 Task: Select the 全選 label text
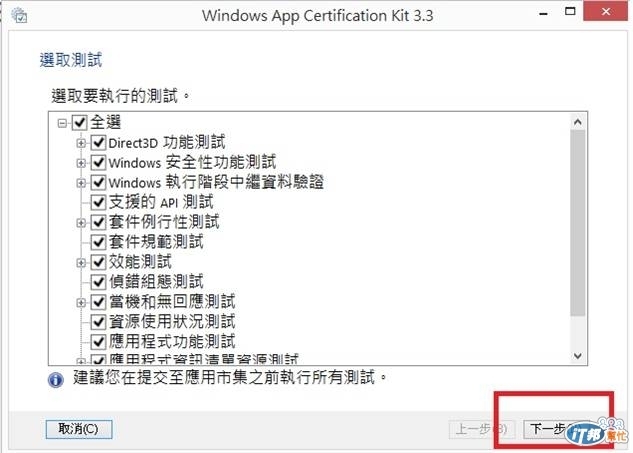click(105, 122)
